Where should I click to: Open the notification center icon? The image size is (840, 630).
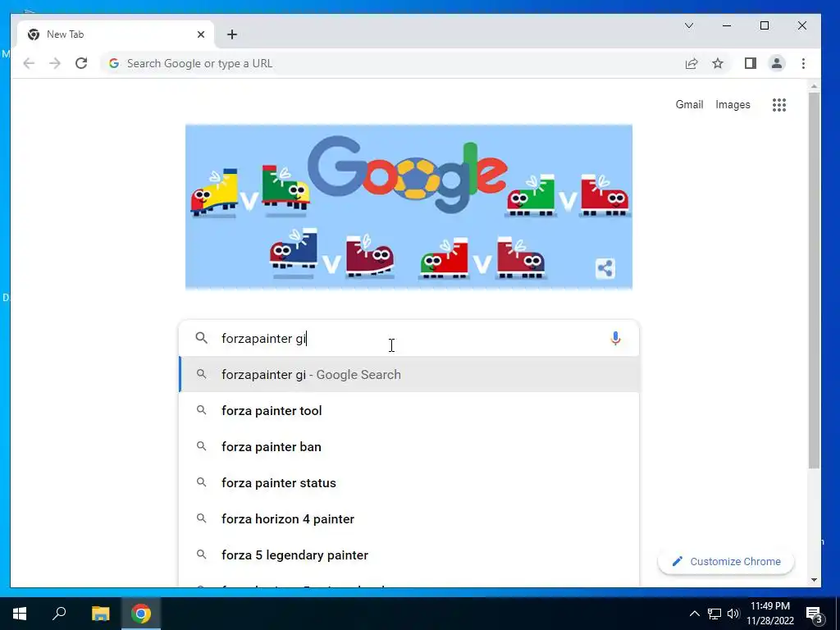[815, 614]
